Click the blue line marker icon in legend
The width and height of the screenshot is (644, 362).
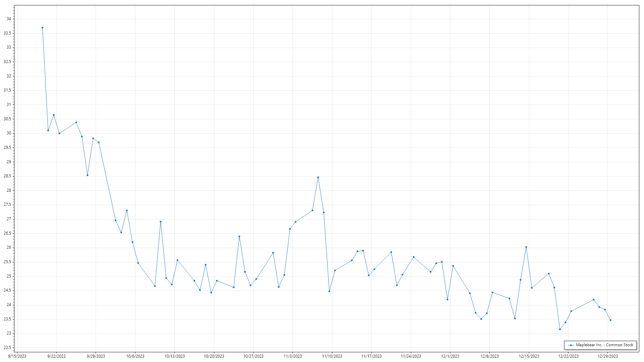click(x=571, y=345)
